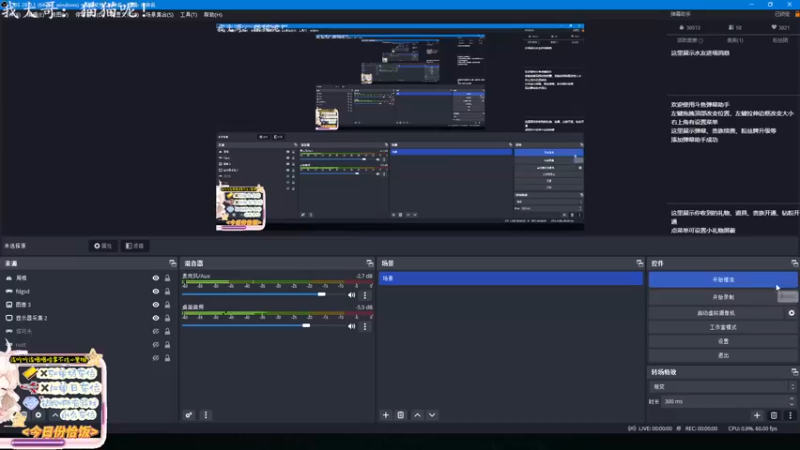
Task: Click 启动虚拟摄像机 virtual camera button
Action: [x=716, y=313]
